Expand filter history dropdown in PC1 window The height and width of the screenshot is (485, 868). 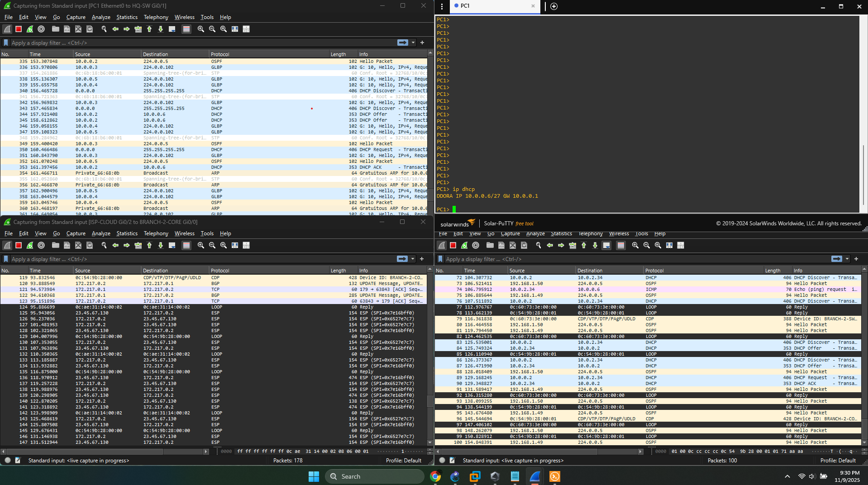[x=413, y=43]
